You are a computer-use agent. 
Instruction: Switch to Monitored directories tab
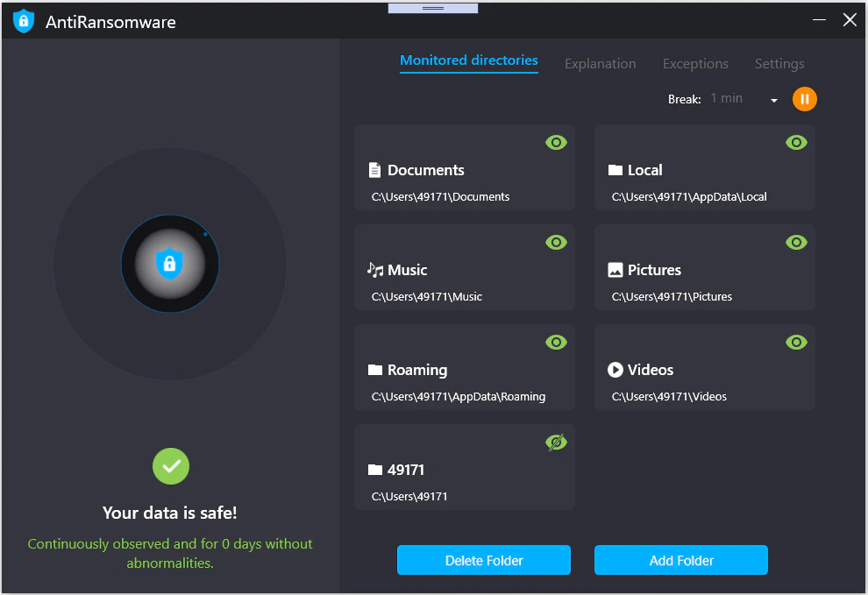pyautogui.click(x=469, y=60)
